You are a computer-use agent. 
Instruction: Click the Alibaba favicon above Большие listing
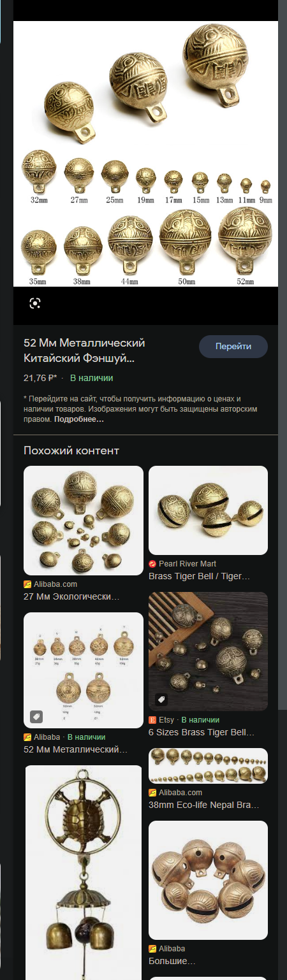pyautogui.click(x=152, y=948)
